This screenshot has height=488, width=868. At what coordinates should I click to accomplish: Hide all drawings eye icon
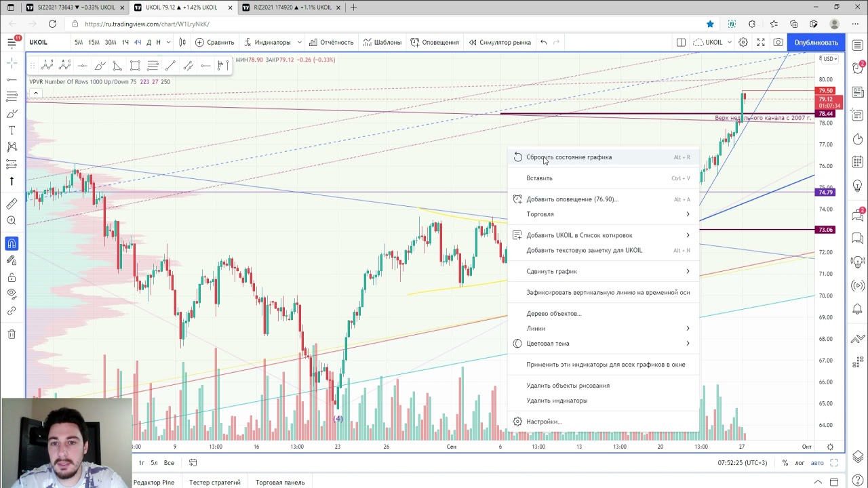pyautogui.click(x=12, y=294)
